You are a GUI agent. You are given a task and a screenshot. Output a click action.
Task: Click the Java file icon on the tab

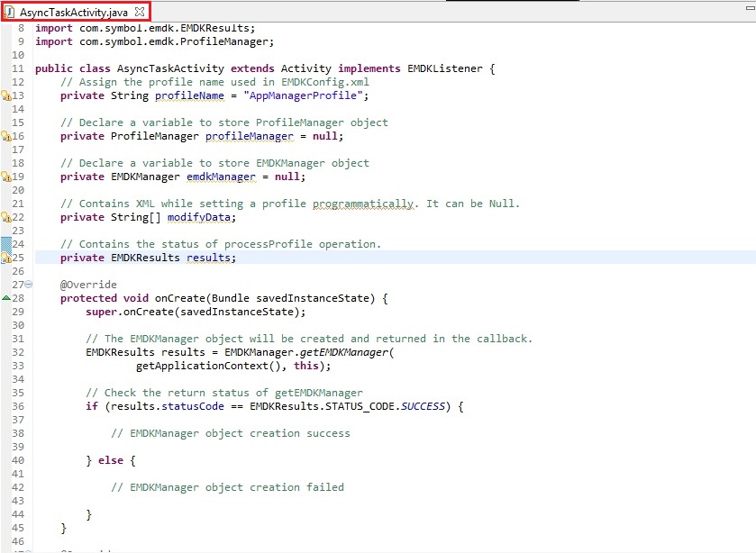(10, 12)
